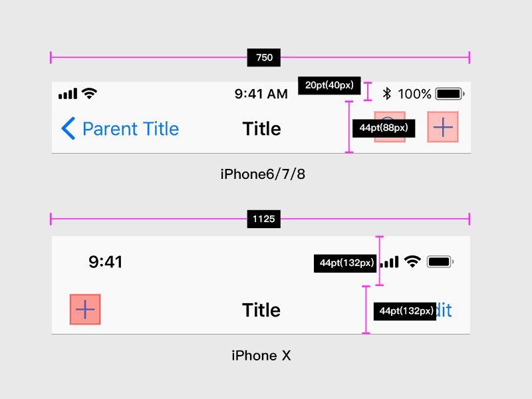Click the 9:41 time in iPhone X
The image size is (532, 399).
(x=106, y=262)
